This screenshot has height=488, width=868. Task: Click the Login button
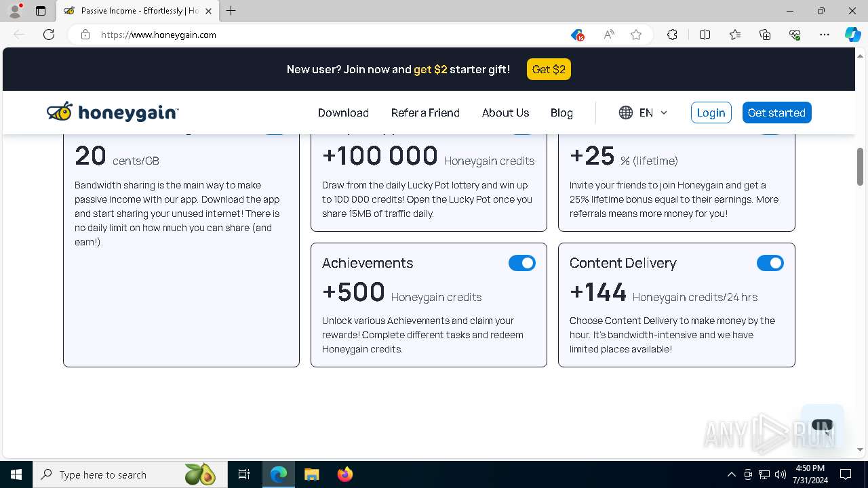tap(711, 113)
